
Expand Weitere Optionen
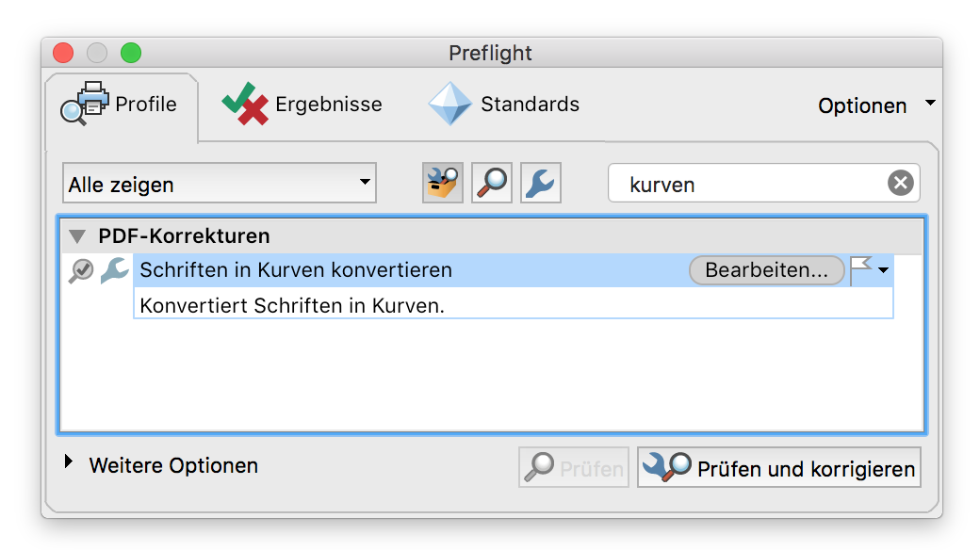coord(69,461)
